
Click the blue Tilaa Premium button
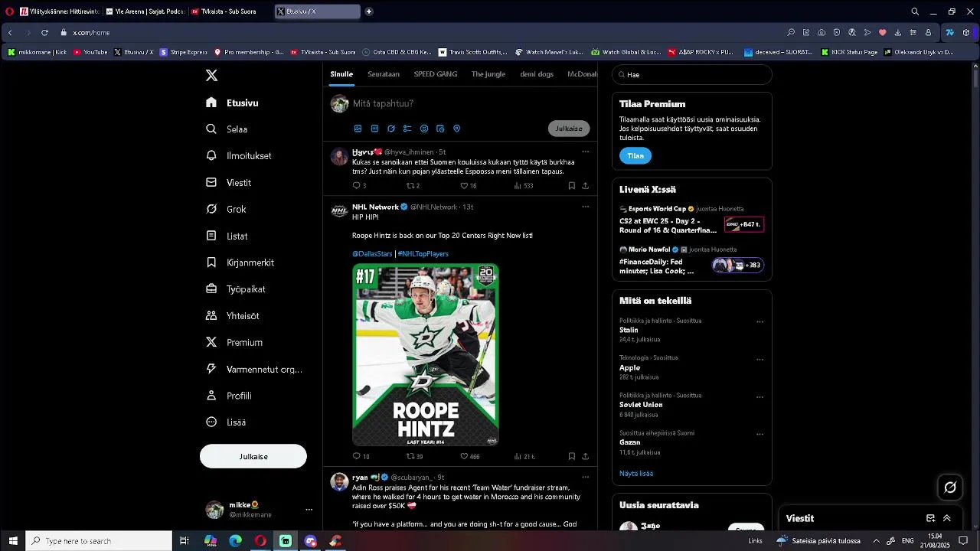point(635,156)
